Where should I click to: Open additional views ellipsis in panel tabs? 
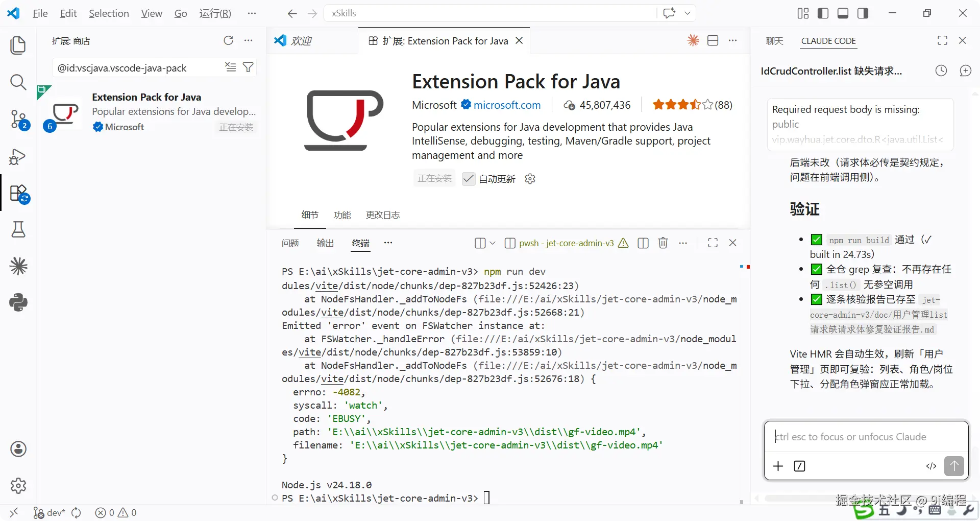tap(388, 243)
